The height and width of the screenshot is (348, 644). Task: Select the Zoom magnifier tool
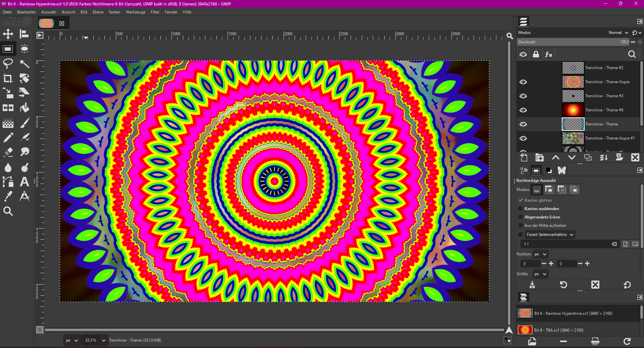click(8, 211)
